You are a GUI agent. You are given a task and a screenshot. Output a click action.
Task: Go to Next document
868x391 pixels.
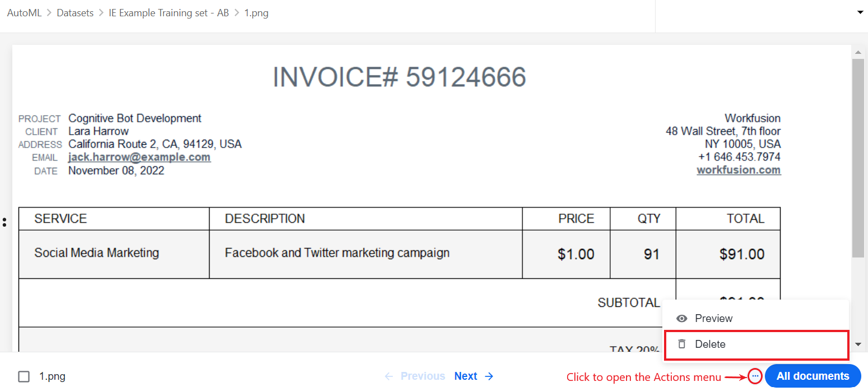(x=466, y=376)
